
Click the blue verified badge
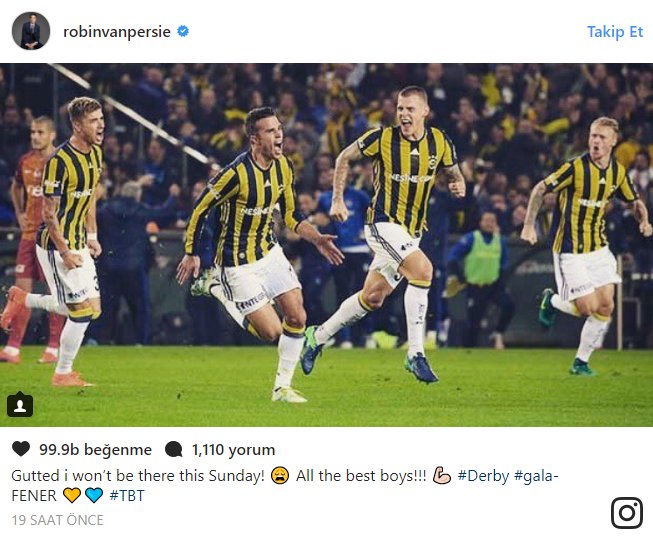183,31
